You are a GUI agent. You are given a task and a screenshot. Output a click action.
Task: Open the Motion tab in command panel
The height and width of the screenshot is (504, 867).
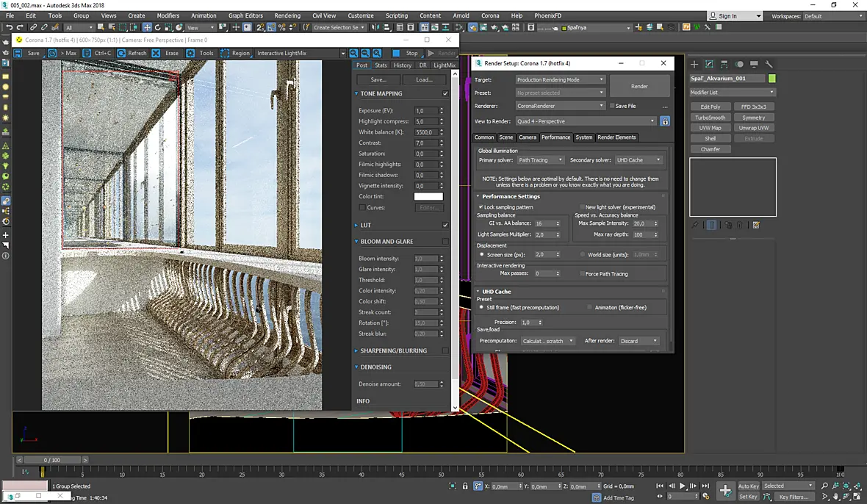pos(739,64)
